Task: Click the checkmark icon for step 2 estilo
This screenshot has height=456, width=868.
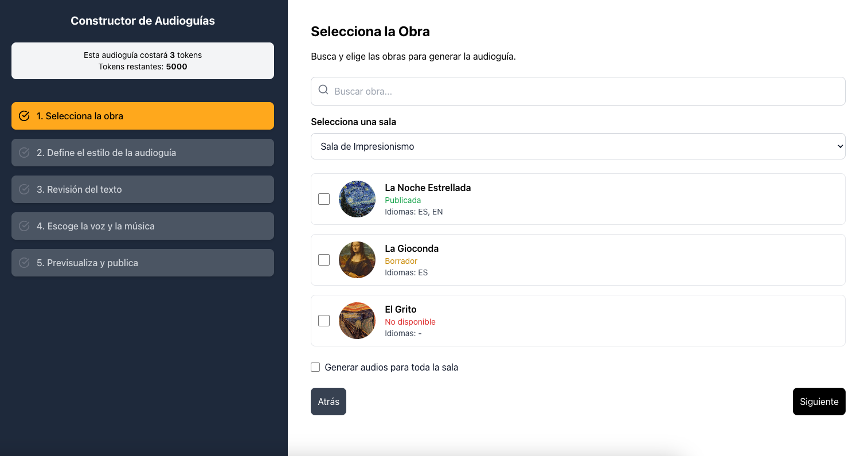Action: click(x=24, y=153)
